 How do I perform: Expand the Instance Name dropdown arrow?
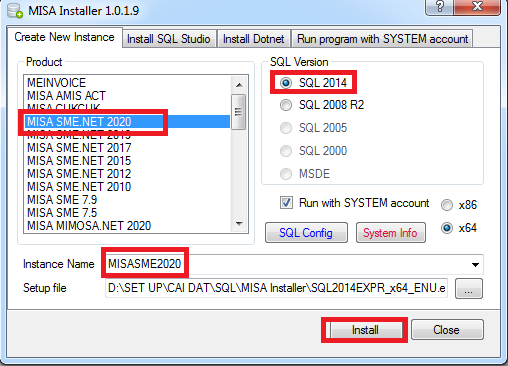(x=476, y=265)
